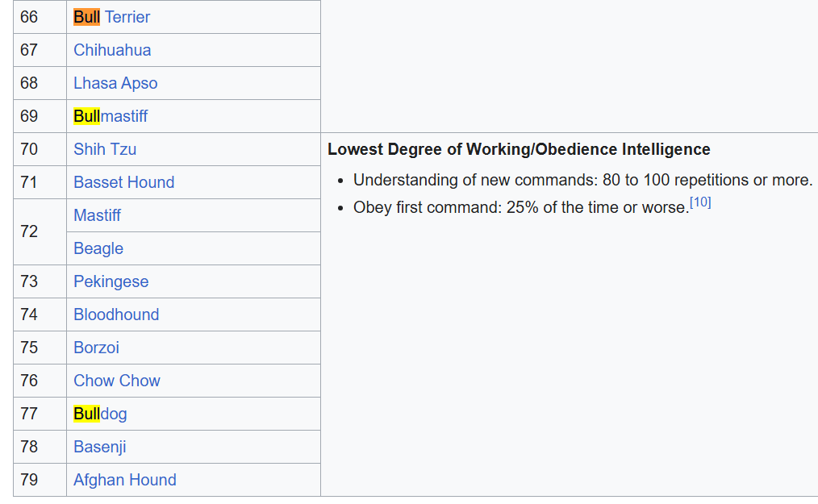The height and width of the screenshot is (504, 818).
Task: Follow the Bulldog link
Action: point(100,414)
